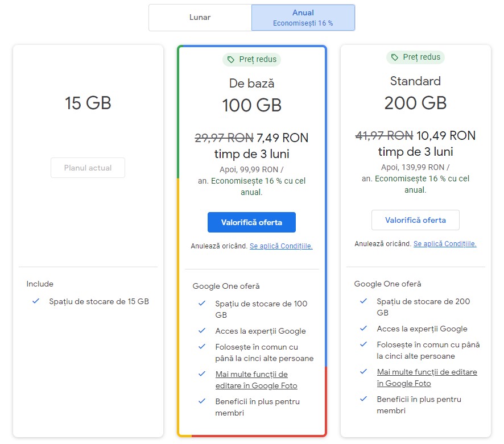504x444 pixels.
Task: Click checkmark beside Beneficii în plus in Standard
Action: tap(363, 399)
